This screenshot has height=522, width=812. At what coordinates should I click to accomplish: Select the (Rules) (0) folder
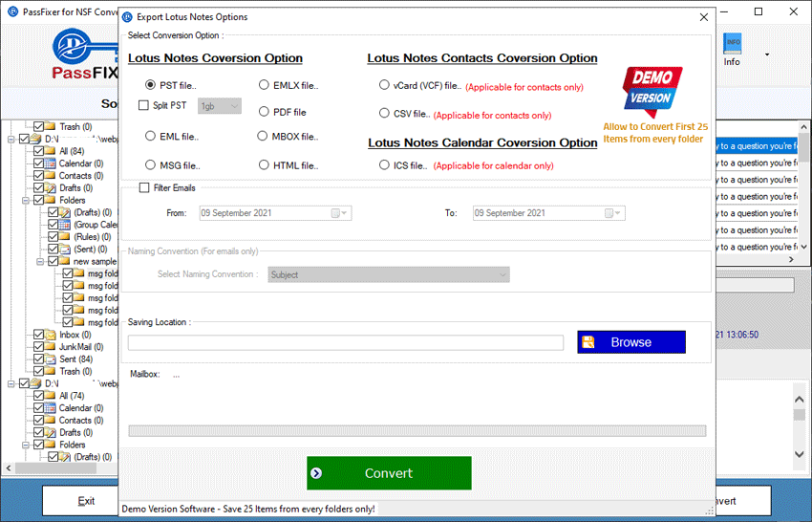92,236
